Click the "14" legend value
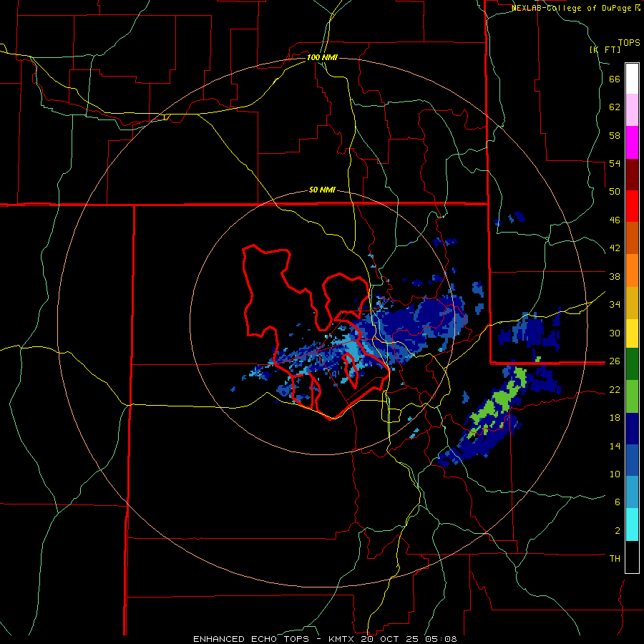Screen dimensions: 644x644 coord(615,446)
